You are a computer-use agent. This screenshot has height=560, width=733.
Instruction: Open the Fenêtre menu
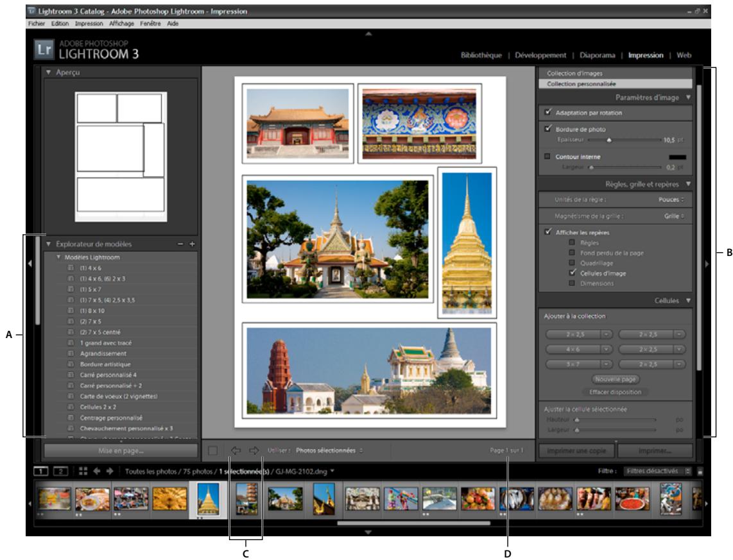pos(150,23)
